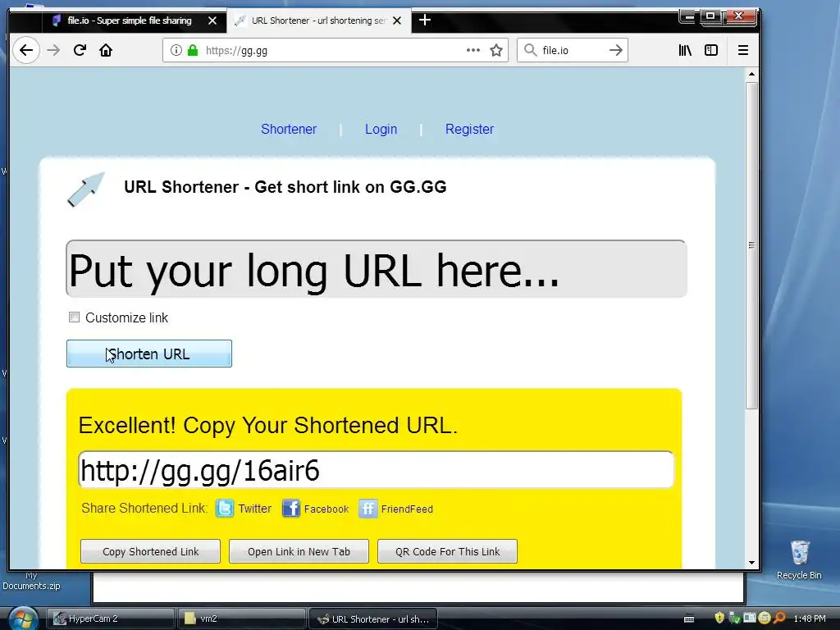Select the shortened URL gg.gg/16air6 field

(376, 470)
